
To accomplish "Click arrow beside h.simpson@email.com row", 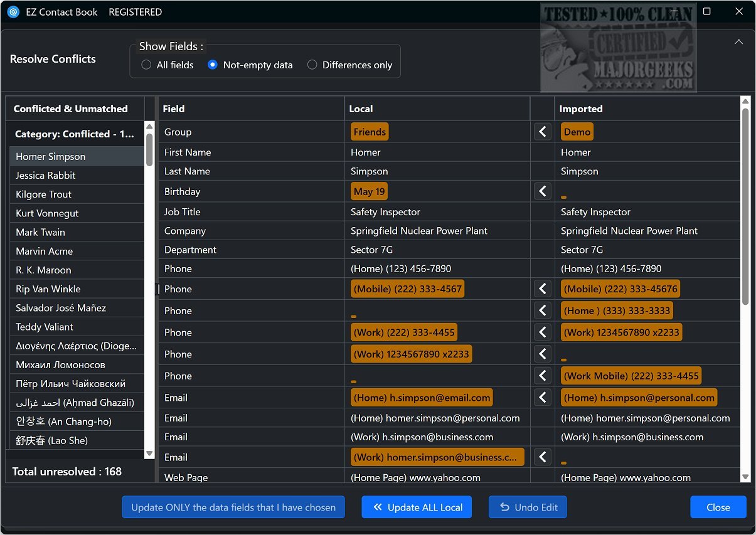I will pos(543,398).
